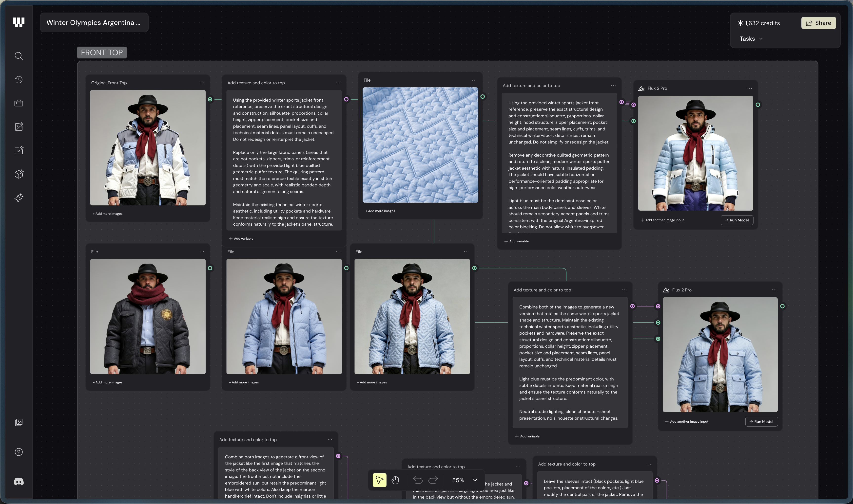
Task: Add more images to Original Front Top node
Action: 107,214
